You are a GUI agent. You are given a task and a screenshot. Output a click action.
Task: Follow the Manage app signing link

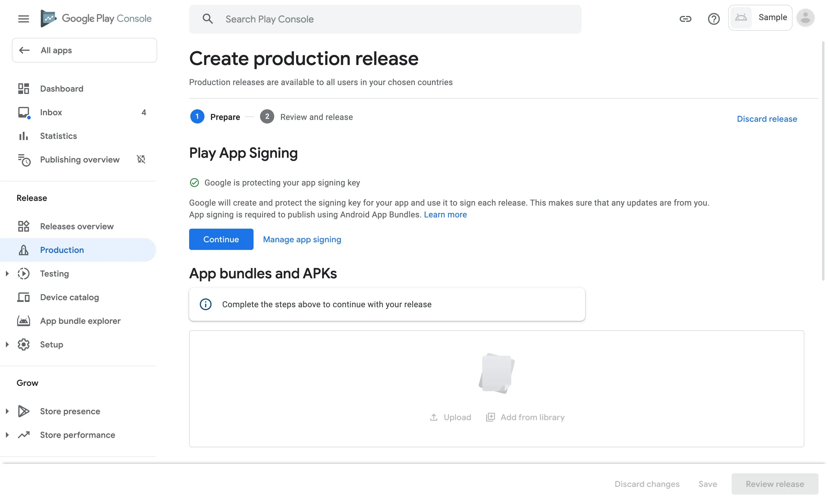tap(302, 239)
